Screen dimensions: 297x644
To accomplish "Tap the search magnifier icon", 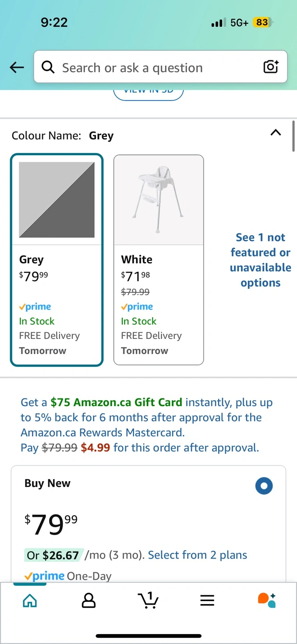I will [48, 67].
